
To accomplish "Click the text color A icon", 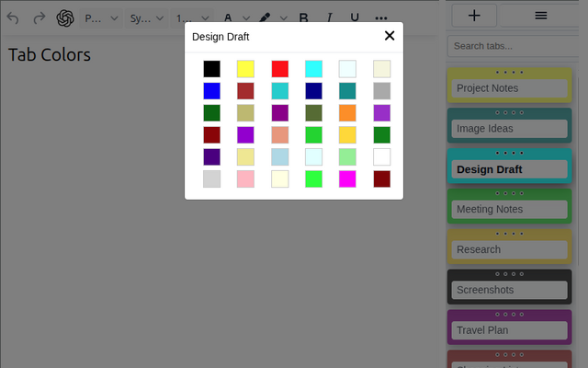I will point(228,18).
